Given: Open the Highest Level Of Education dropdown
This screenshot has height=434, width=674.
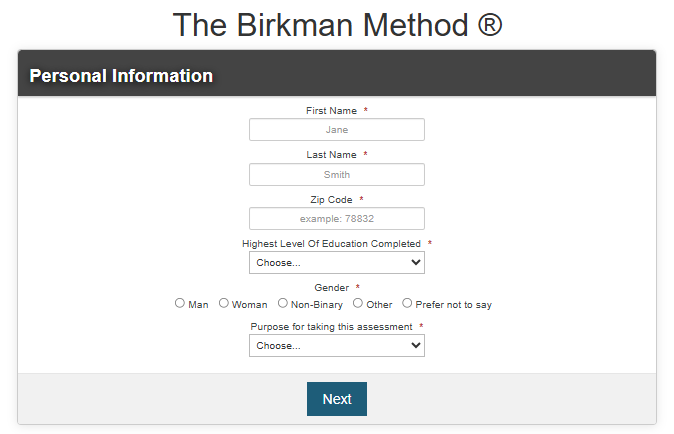Looking at the screenshot, I should coord(337,263).
